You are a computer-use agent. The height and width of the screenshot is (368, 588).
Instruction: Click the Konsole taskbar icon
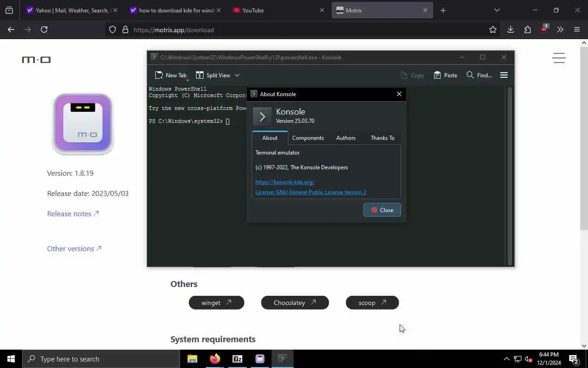coord(282,359)
